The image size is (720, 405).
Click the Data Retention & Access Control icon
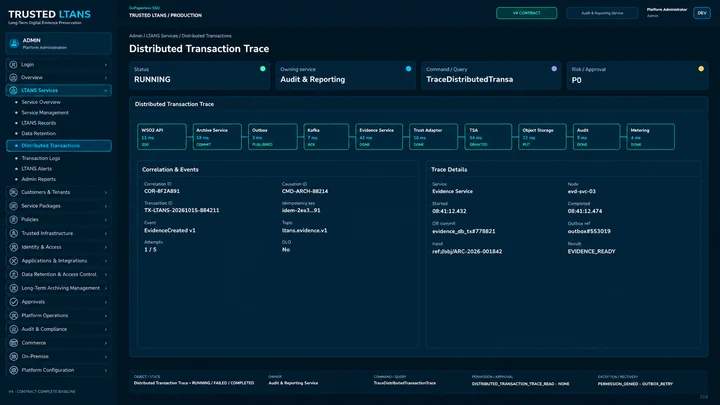pyautogui.click(x=14, y=275)
